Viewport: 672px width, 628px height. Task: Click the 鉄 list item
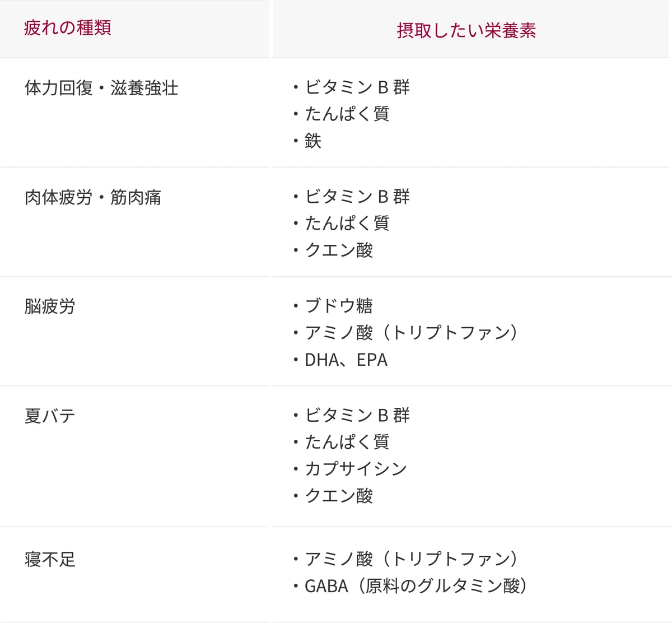pos(313,141)
